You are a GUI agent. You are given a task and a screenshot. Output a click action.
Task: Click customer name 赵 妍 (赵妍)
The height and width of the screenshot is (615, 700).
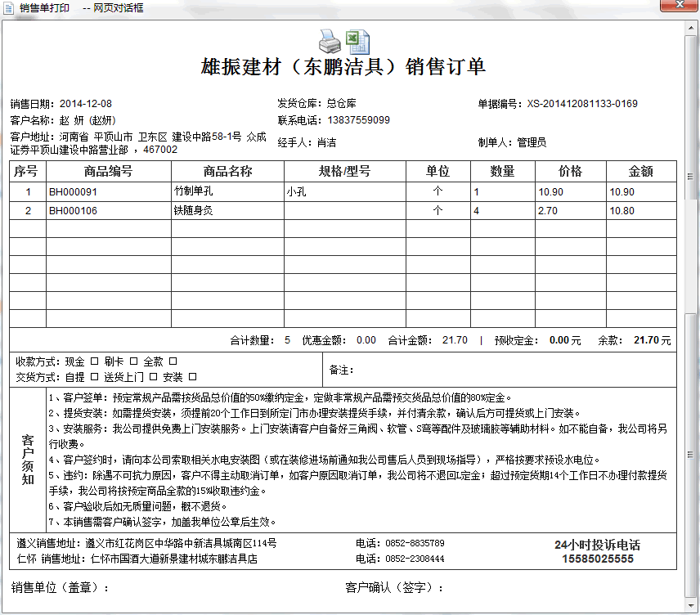(x=87, y=120)
